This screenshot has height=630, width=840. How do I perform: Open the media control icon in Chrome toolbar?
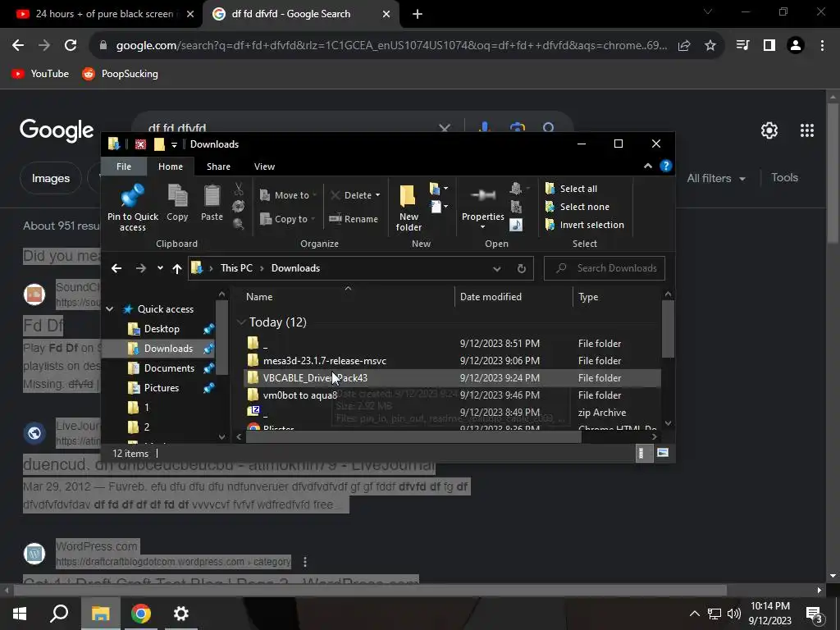[743, 46]
